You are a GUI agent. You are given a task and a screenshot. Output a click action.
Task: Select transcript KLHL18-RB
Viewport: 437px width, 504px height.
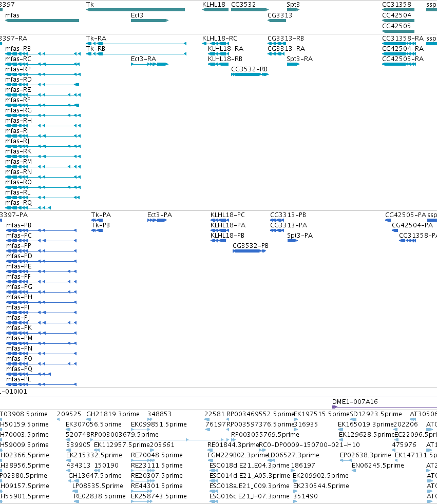point(218,64)
